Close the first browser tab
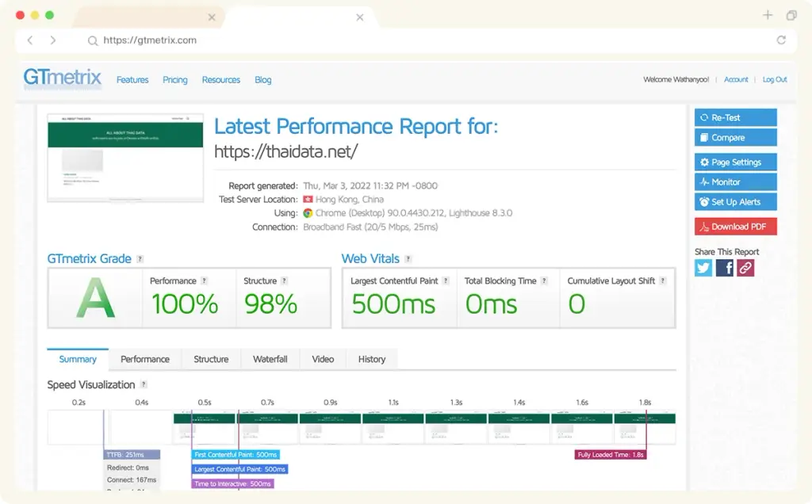This screenshot has width=812, height=504. tap(212, 17)
